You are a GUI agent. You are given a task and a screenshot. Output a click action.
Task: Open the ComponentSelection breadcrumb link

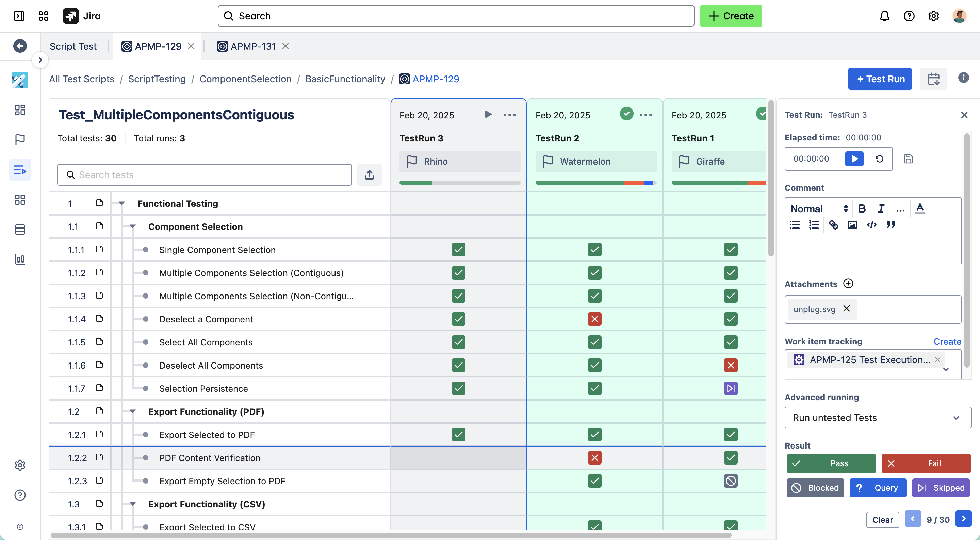coord(245,79)
